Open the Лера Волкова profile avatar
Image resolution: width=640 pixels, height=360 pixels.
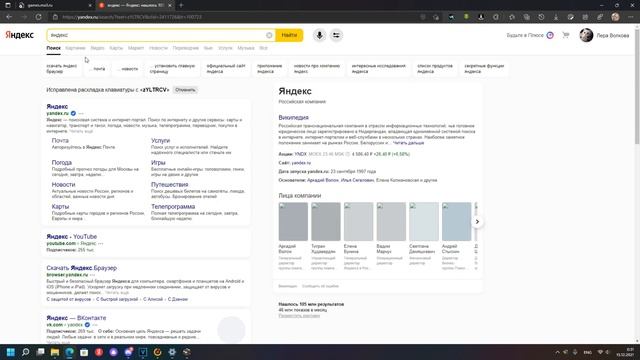tap(586, 35)
